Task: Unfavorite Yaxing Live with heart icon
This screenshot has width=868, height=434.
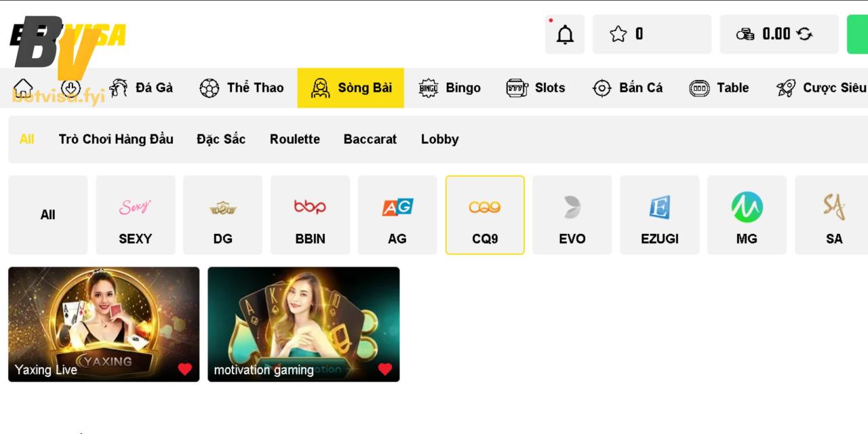Action: point(184,370)
